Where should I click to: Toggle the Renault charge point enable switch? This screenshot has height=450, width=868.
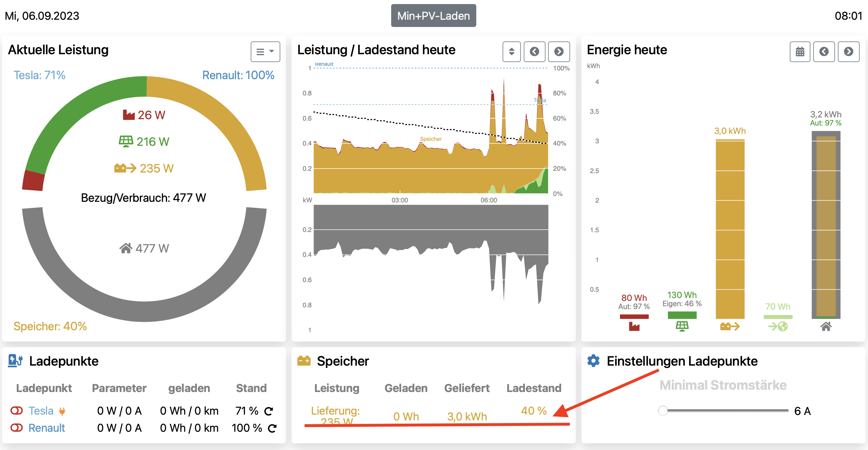17,427
